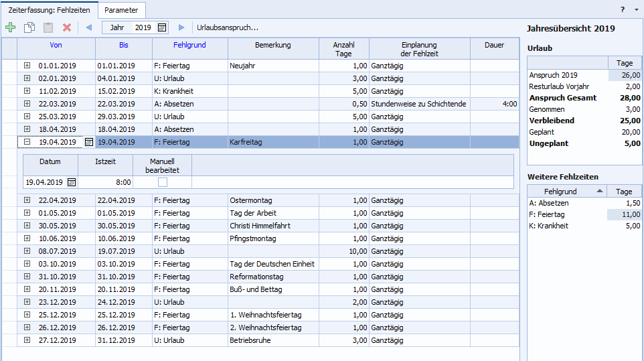Select the Zeiterfassung: Fehlzeiten tab

(48, 10)
